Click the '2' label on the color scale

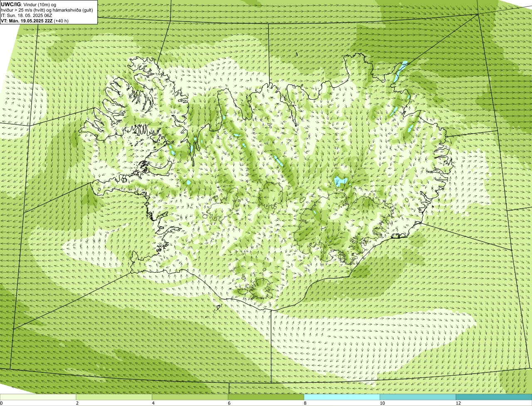[77, 403]
